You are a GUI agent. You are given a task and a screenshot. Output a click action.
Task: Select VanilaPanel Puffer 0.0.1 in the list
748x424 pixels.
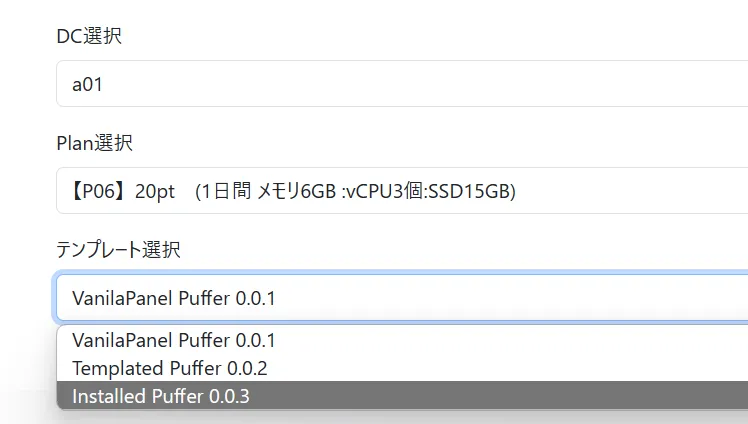point(174,340)
